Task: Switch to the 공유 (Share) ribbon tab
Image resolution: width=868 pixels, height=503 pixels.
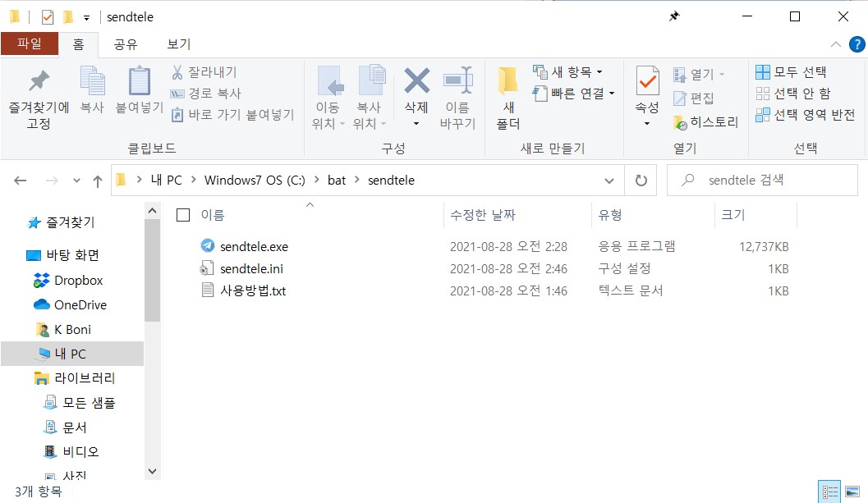Action: (x=126, y=44)
